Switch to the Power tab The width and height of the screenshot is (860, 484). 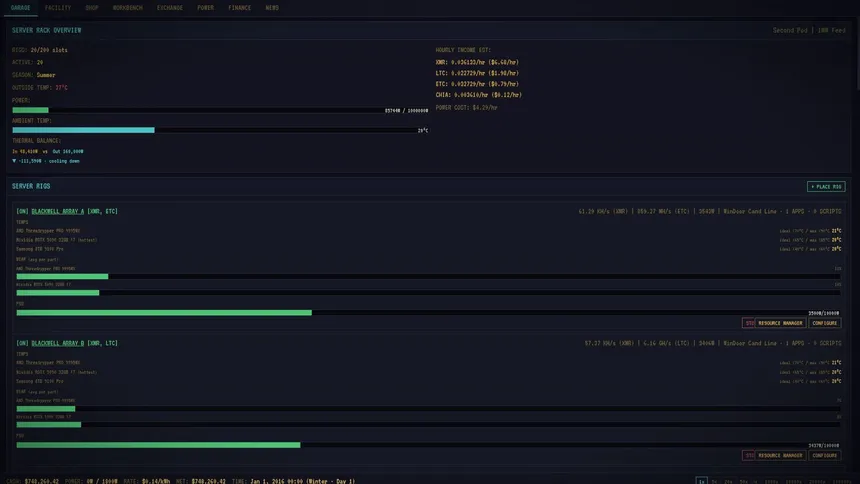[x=205, y=8]
